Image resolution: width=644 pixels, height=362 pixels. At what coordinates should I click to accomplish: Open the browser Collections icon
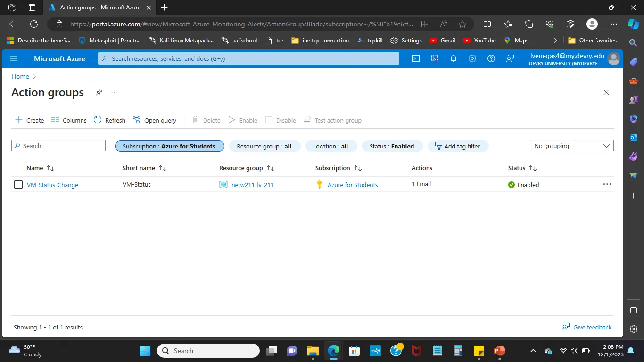[529, 24]
